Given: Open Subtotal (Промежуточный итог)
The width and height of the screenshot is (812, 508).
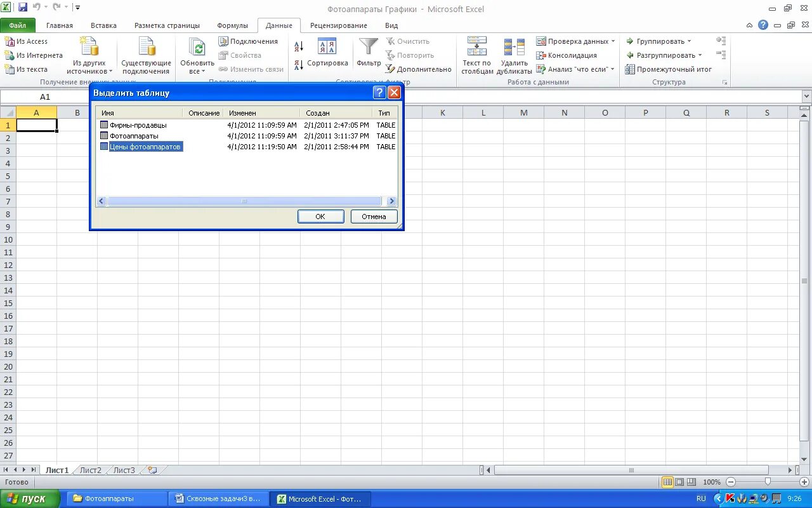Looking at the screenshot, I should point(669,69).
